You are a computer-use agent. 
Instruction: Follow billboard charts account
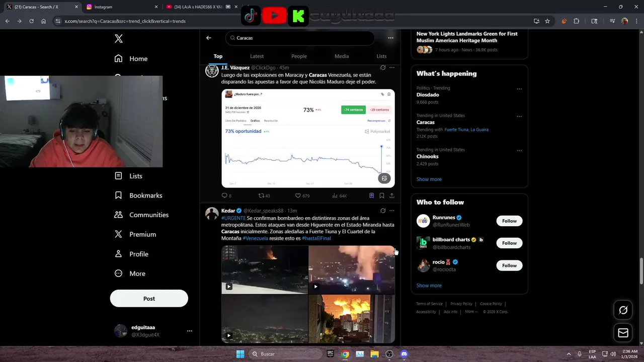(509, 243)
